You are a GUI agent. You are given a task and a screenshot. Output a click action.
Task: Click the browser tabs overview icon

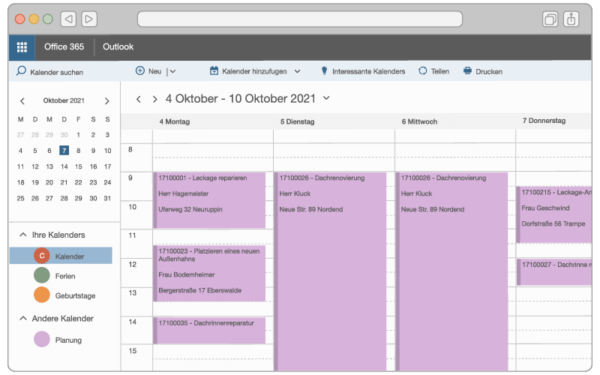click(550, 19)
